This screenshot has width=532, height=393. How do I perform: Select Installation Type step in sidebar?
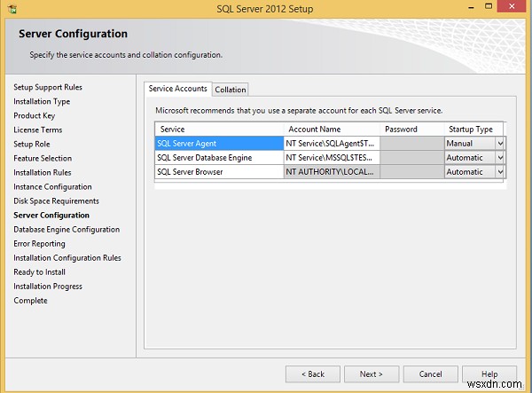click(x=42, y=101)
